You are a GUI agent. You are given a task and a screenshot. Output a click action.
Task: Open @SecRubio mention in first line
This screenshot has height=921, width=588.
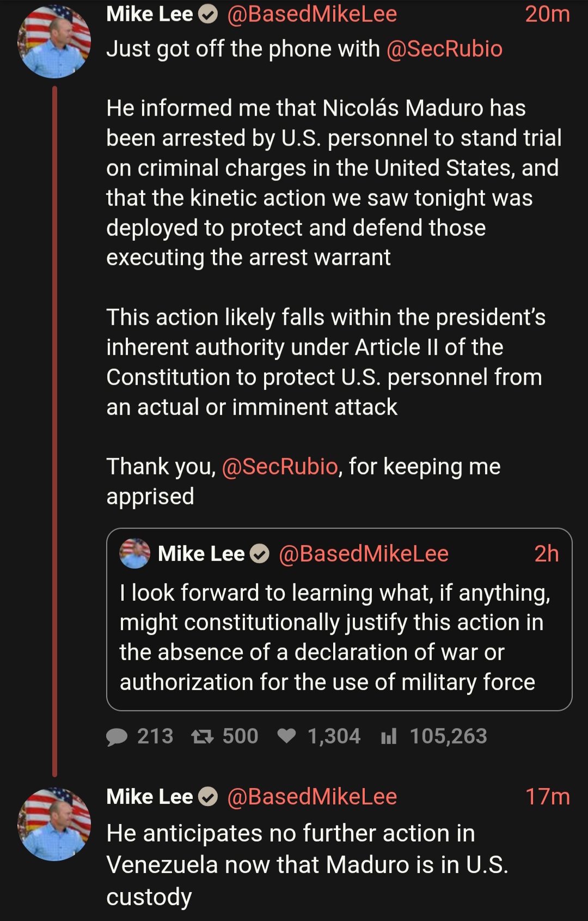coord(444,49)
